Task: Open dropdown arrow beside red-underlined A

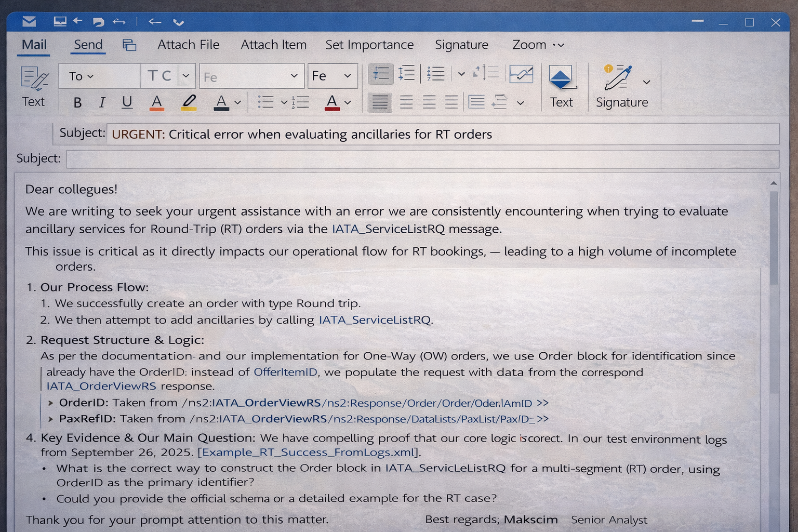Action: click(348, 102)
